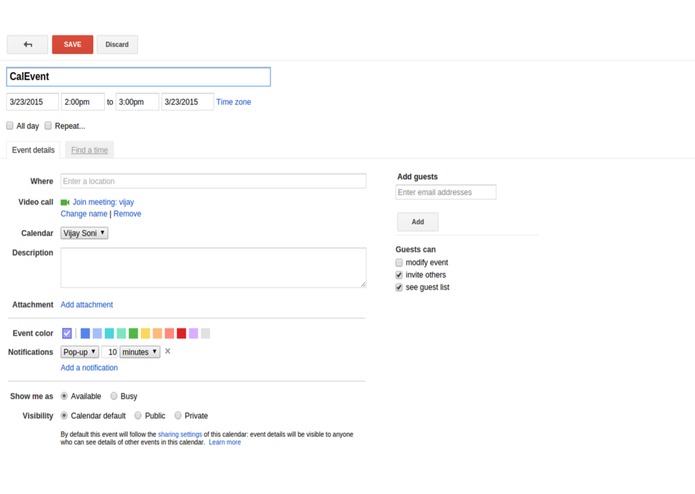Image resolution: width=695 pixels, height=494 pixels.
Task: Pick the orange event color
Action: (157, 333)
